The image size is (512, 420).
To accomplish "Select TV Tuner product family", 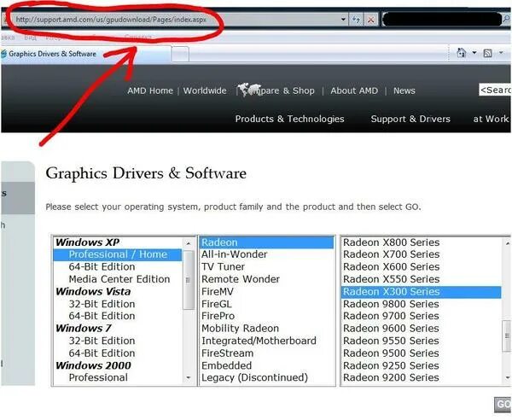I will pos(267,267).
